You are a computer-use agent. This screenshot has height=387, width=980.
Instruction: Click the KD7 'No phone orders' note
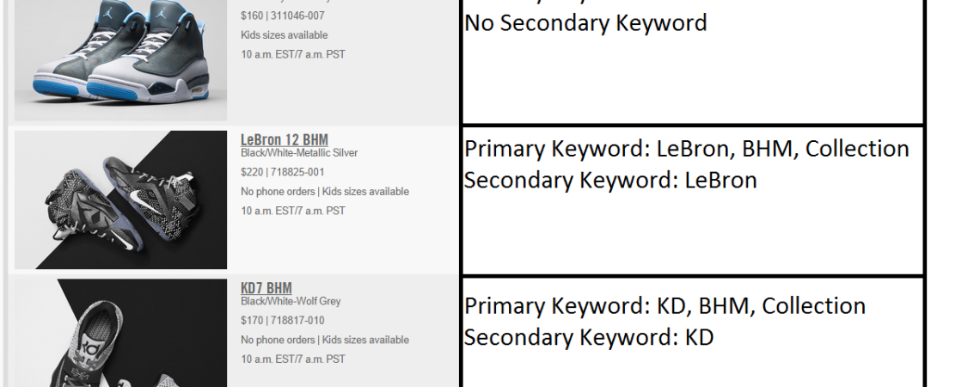(278, 340)
